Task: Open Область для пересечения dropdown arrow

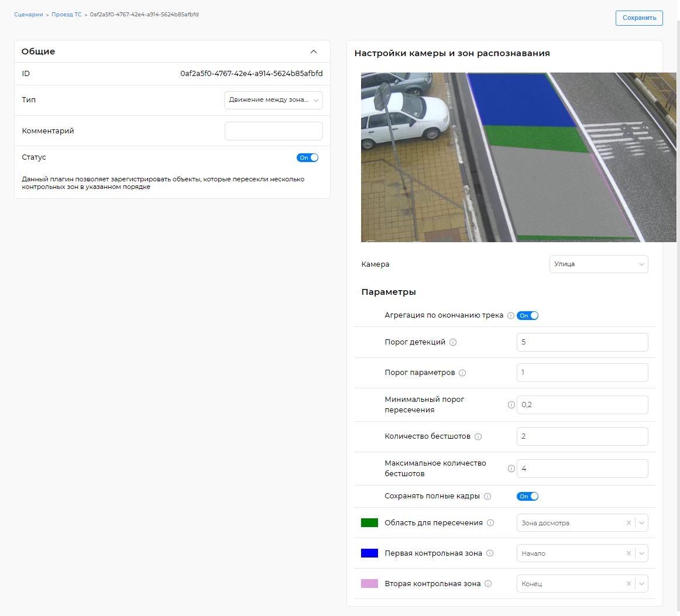Action: click(641, 523)
